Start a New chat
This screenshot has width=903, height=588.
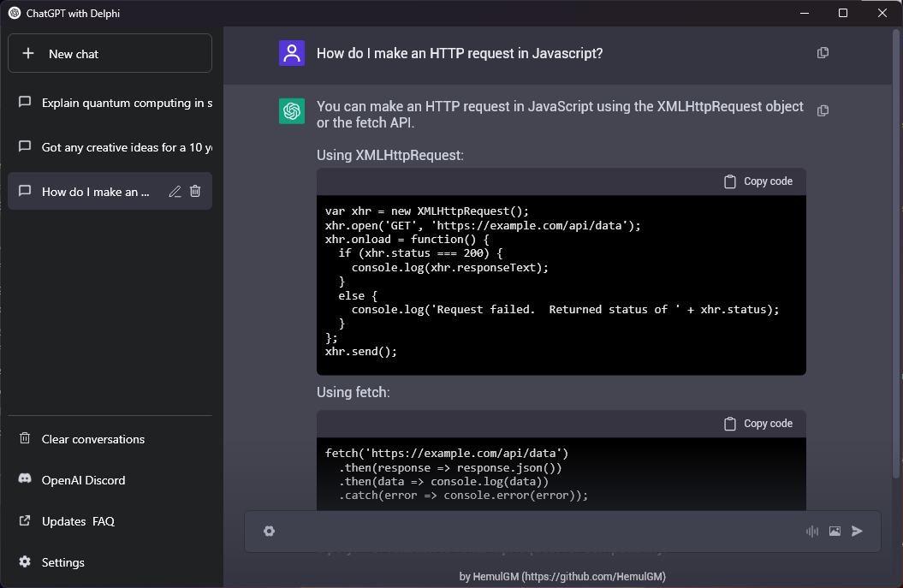(110, 53)
